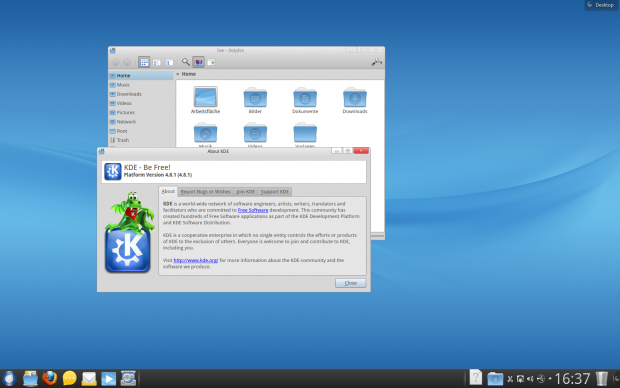Switch Dolphin to details view mode
620x388 pixels.
tap(169, 62)
